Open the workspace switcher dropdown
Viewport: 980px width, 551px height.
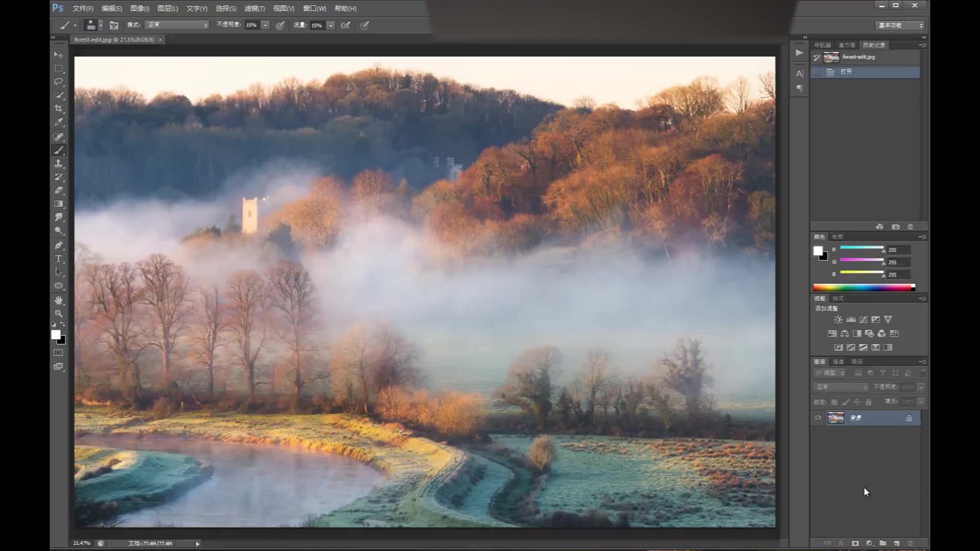click(900, 25)
